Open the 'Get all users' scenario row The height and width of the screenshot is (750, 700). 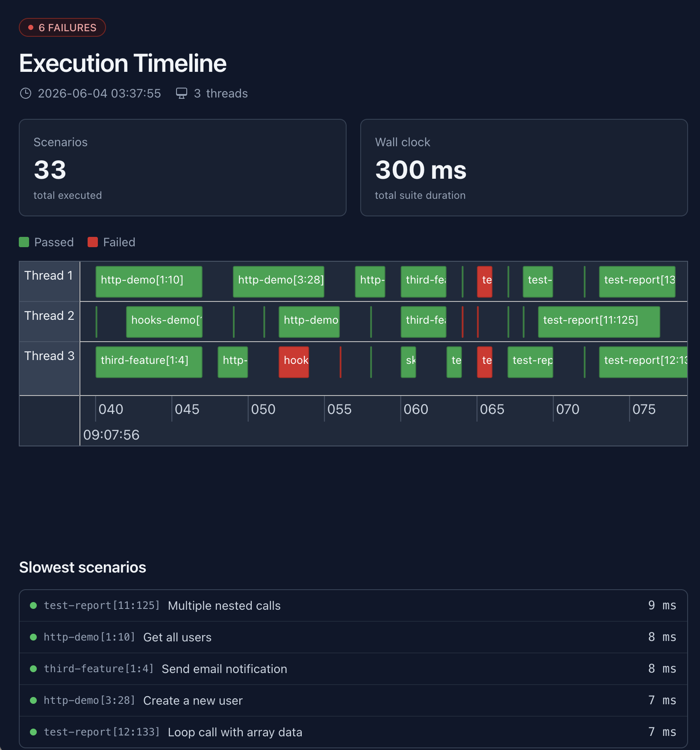(x=353, y=637)
